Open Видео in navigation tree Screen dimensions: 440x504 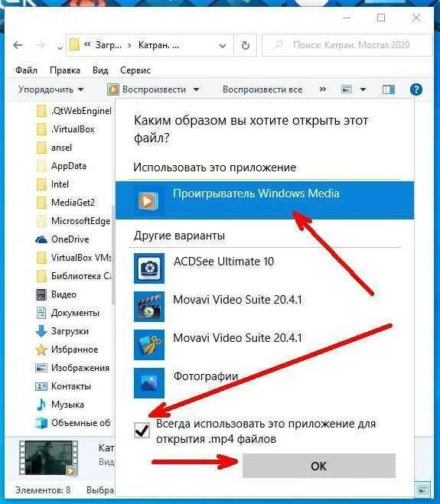[56, 294]
